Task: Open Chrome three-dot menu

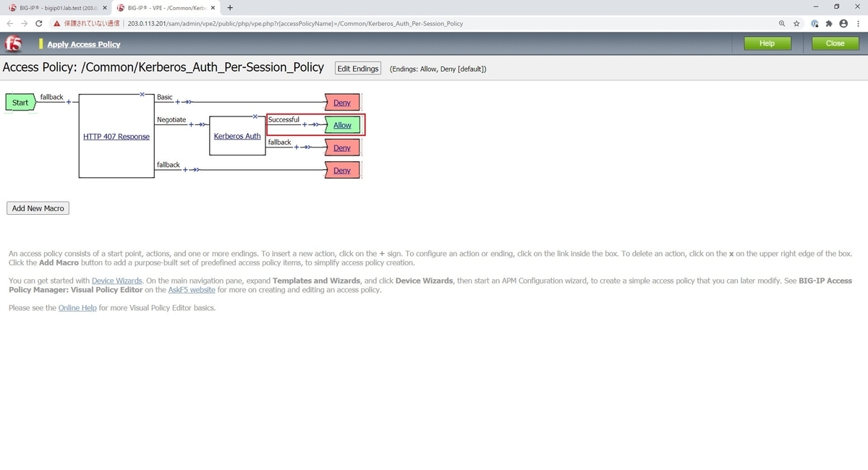Action: click(858, 23)
